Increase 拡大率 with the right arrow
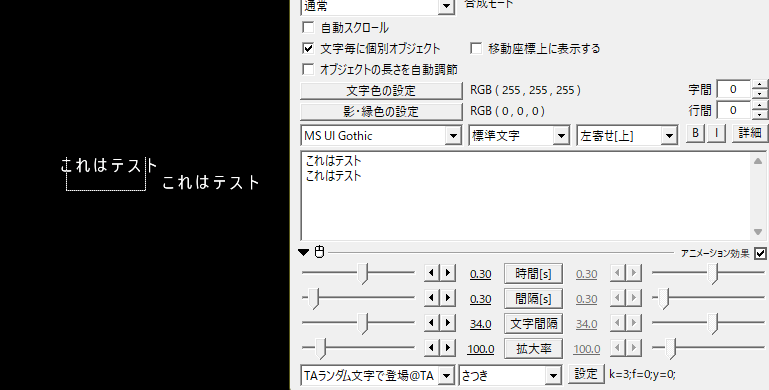 447,348
